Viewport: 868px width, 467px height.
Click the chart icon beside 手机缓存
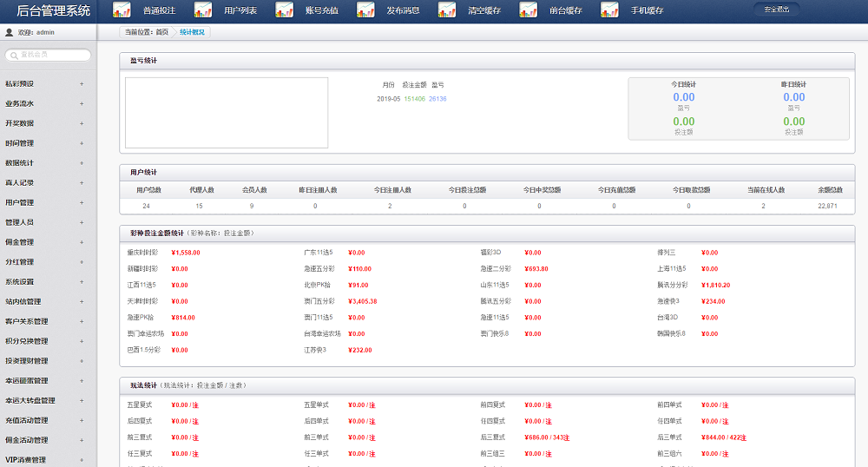pos(609,10)
